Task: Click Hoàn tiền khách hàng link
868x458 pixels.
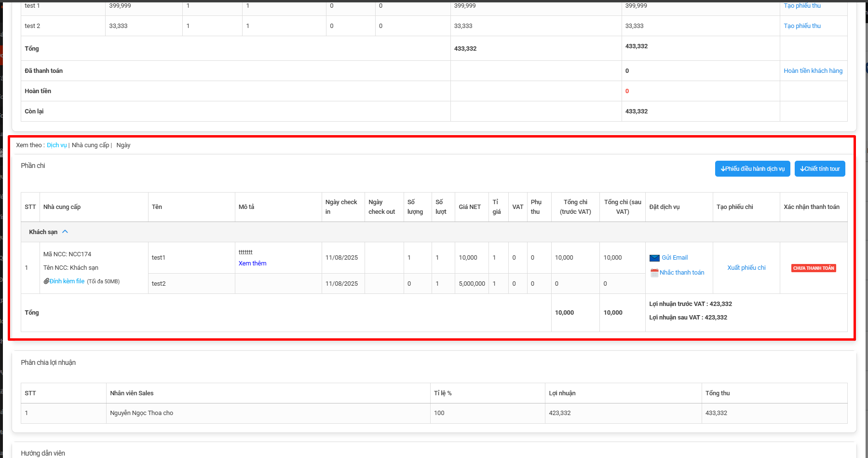Action: click(813, 71)
